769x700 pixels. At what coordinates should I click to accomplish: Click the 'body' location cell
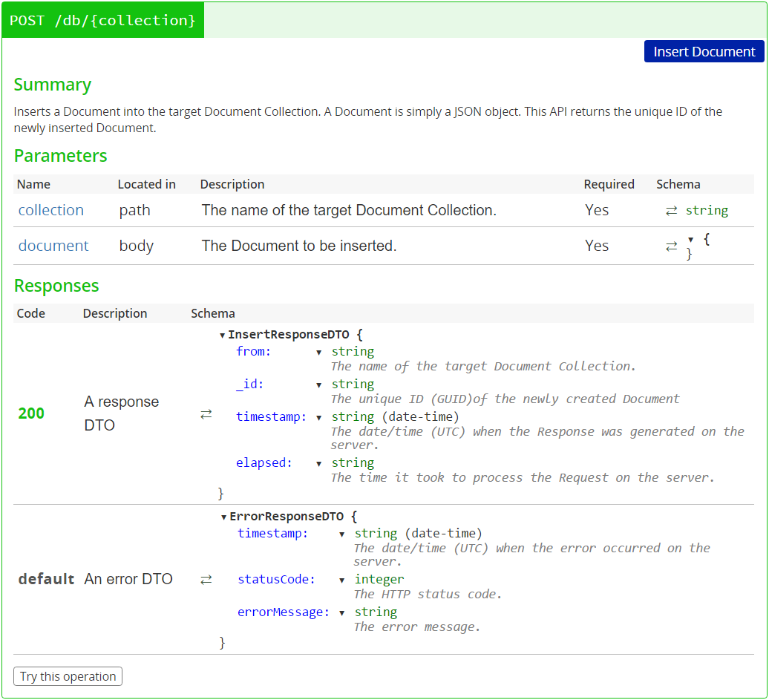pyautogui.click(x=137, y=245)
